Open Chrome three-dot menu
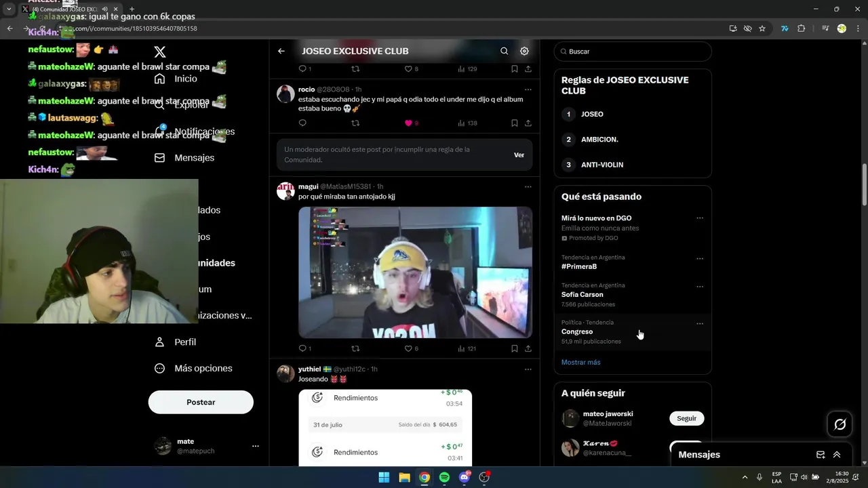Screen dimensions: 868x488 point(858,28)
